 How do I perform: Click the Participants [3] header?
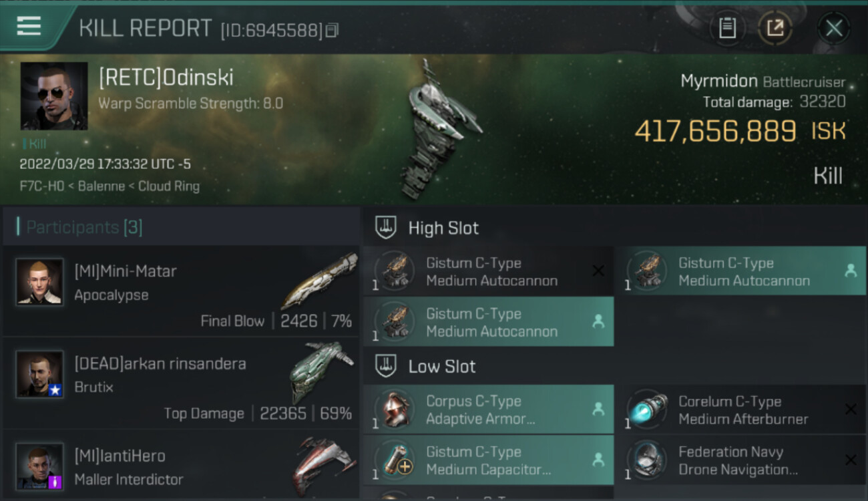(84, 227)
